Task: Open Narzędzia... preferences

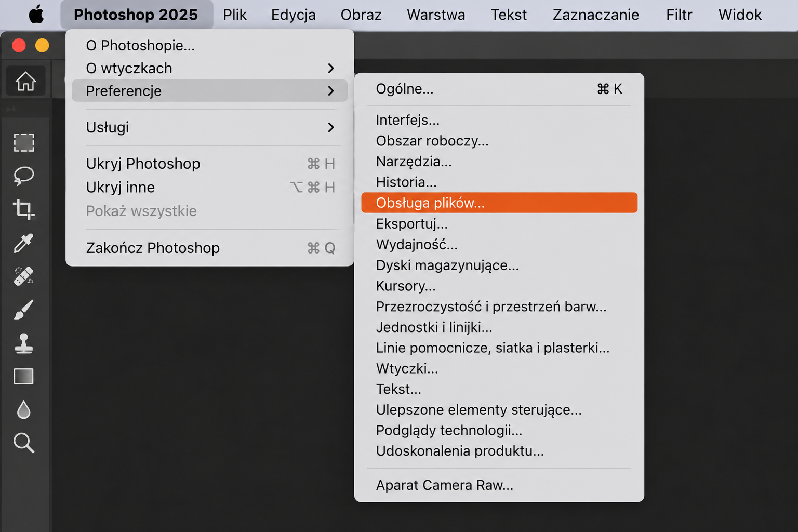Action: (499, 162)
